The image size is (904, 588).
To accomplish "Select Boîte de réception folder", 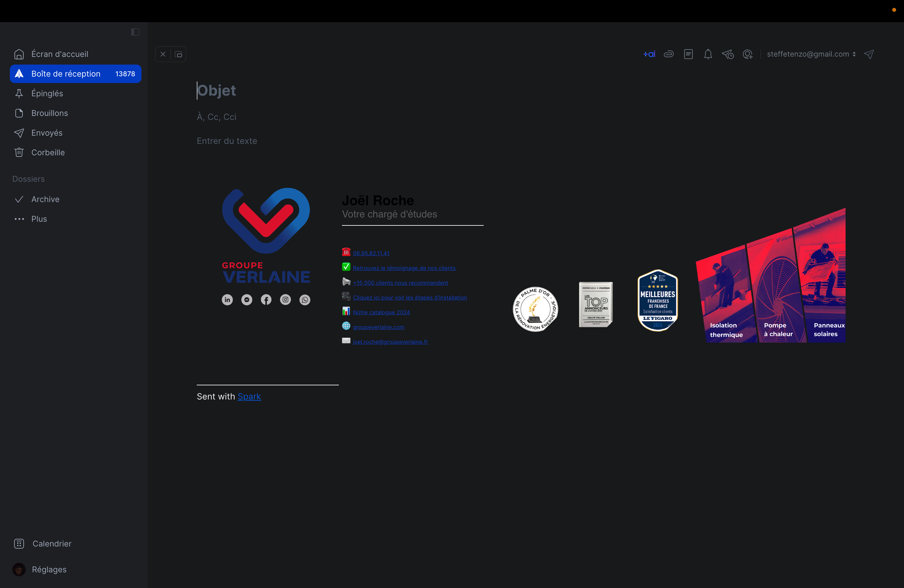I will [x=76, y=74].
